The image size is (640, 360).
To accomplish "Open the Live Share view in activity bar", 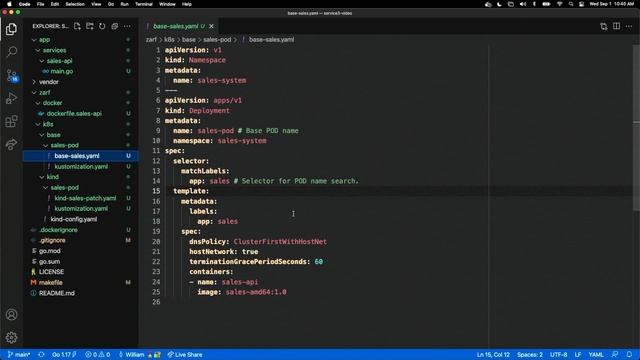I will pyautogui.click(x=11, y=144).
